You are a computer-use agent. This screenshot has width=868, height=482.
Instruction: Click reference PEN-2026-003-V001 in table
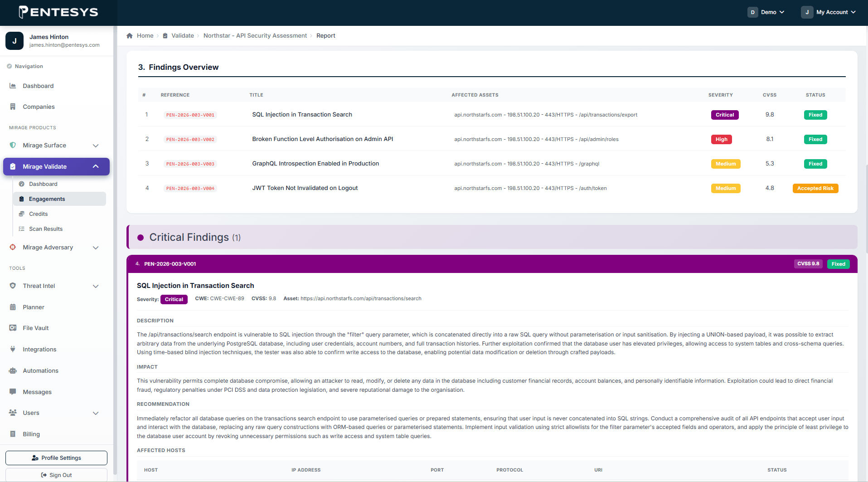point(190,115)
